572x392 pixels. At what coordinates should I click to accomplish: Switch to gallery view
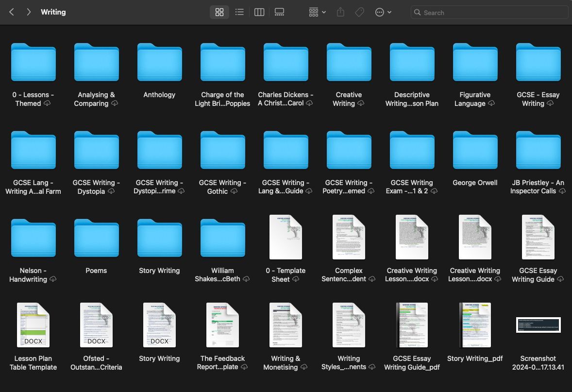(279, 12)
